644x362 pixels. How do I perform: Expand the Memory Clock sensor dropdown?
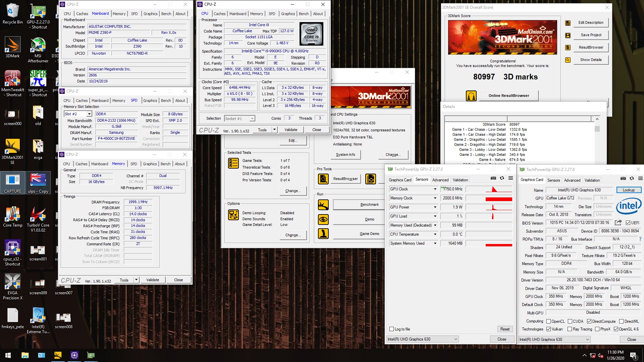pyautogui.click(x=435, y=198)
